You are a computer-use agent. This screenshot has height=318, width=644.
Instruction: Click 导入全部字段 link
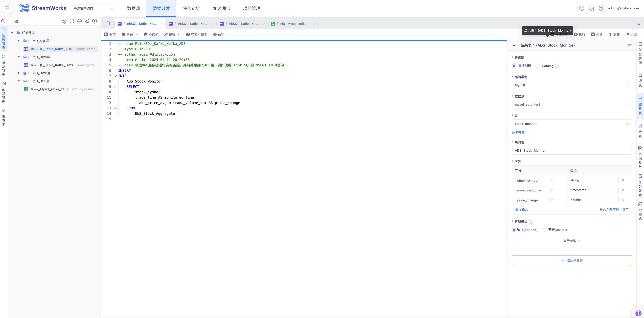tap(609, 210)
